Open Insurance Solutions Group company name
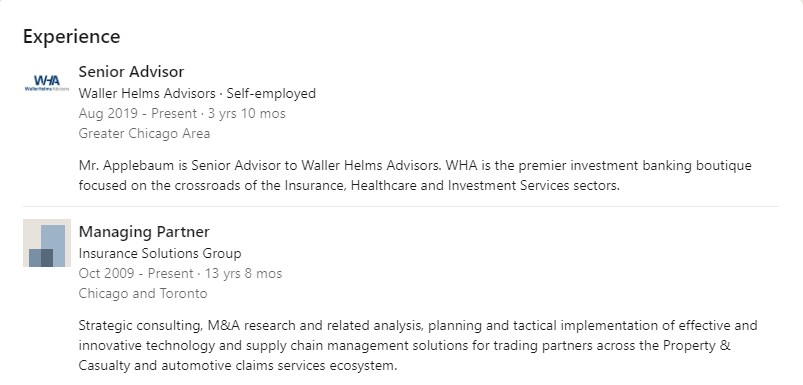803x385 pixels. pyautogui.click(x=160, y=253)
